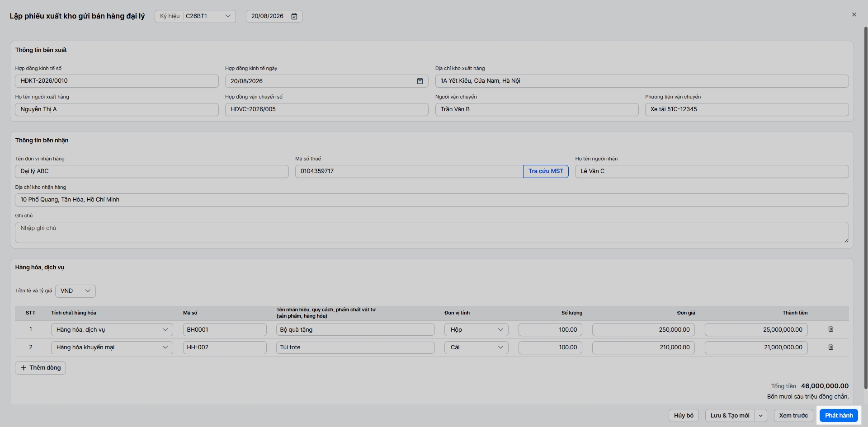868x427 pixels.
Task: Click the Đơn vị tính column header
Action: coord(457,313)
